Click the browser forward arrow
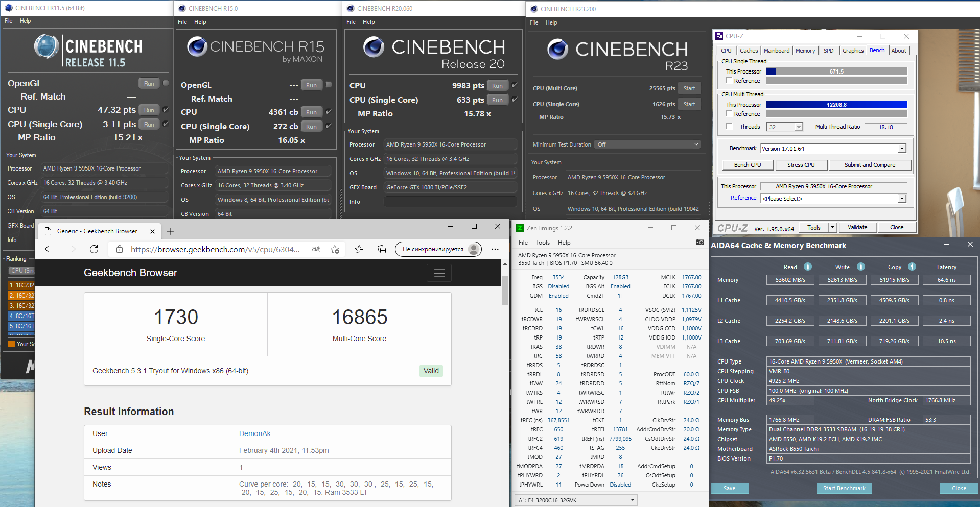 72,249
